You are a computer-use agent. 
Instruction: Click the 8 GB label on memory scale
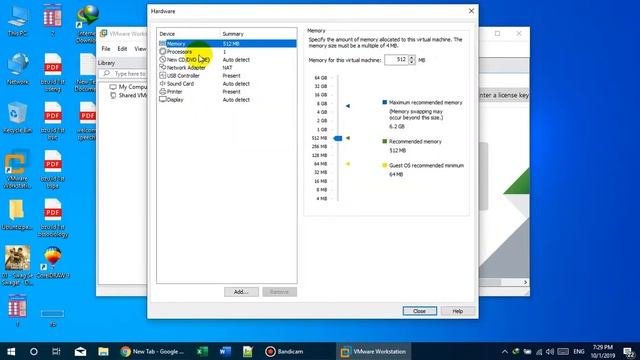322,104
